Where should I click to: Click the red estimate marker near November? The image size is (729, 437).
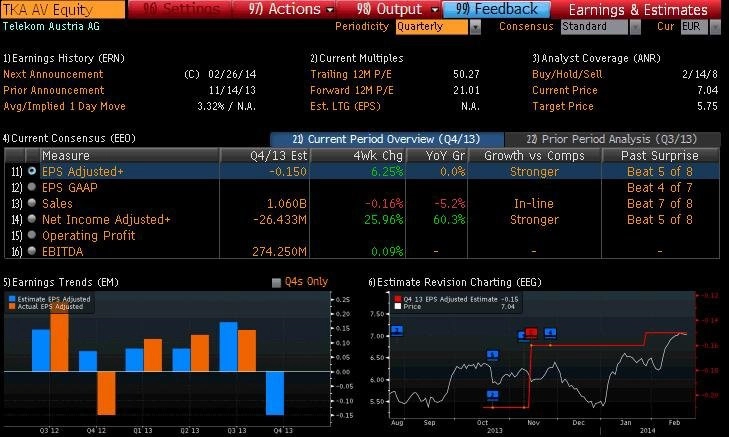pyautogui.click(x=531, y=333)
